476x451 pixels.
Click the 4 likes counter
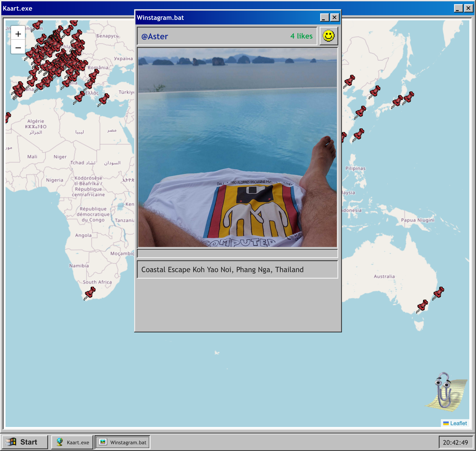pyautogui.click(x=301, y=36)
